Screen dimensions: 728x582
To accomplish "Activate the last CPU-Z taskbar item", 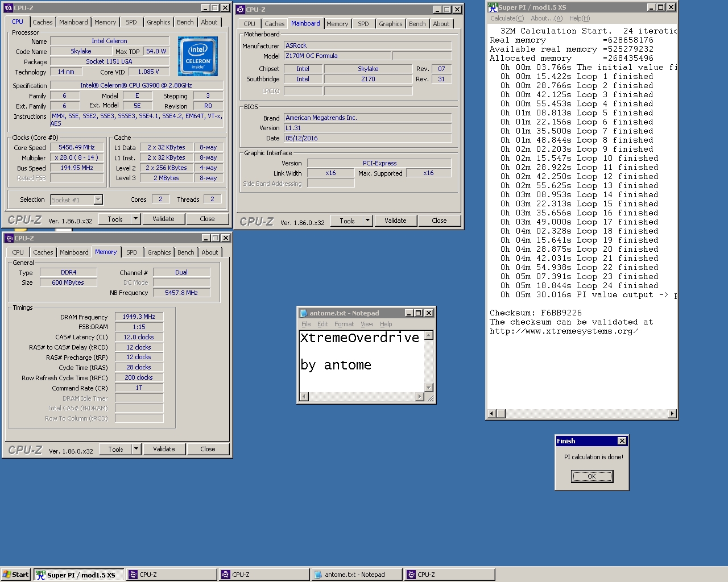I will 449,575.
